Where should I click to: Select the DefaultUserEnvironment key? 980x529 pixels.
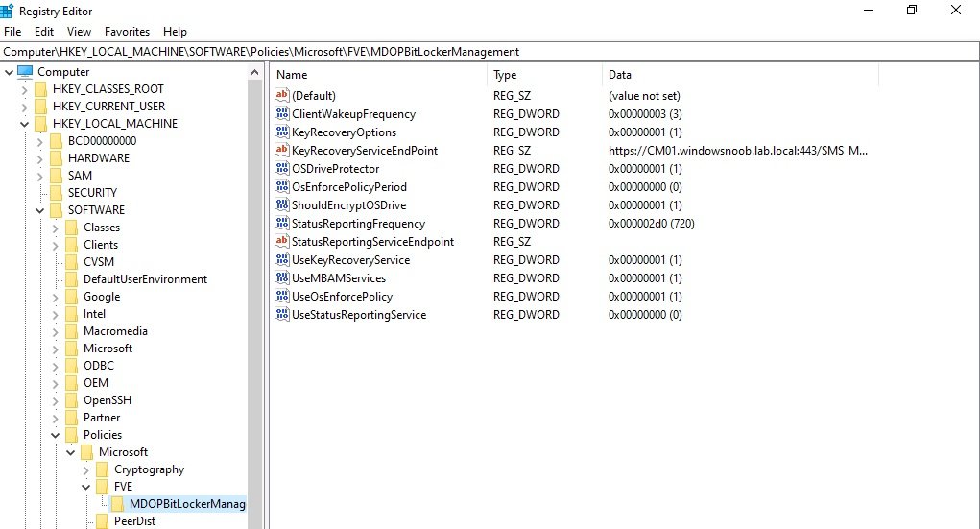point(145,278)
